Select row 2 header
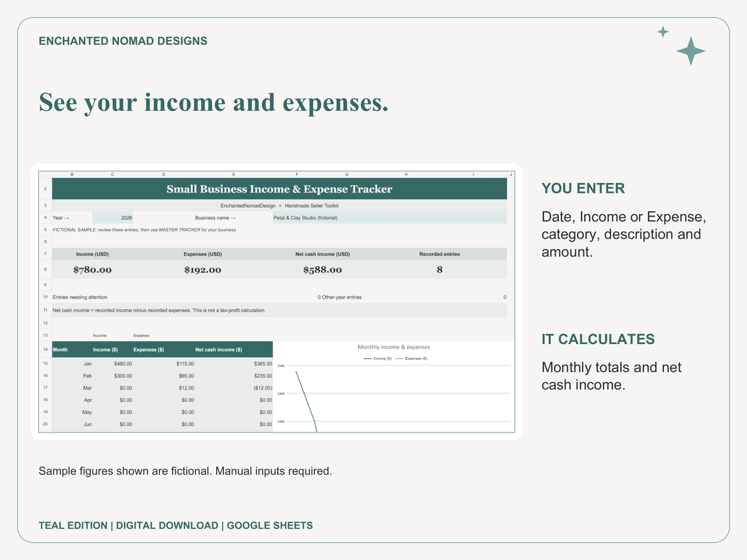The image size is (747, 560). tap(45, 189)
